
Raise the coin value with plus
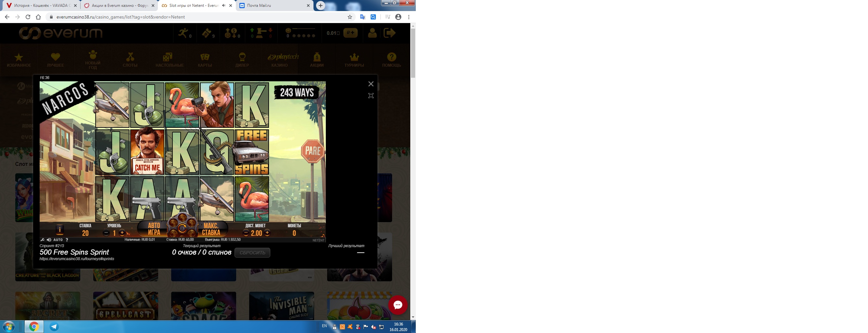pyautogui.click(x=267, y=233)
